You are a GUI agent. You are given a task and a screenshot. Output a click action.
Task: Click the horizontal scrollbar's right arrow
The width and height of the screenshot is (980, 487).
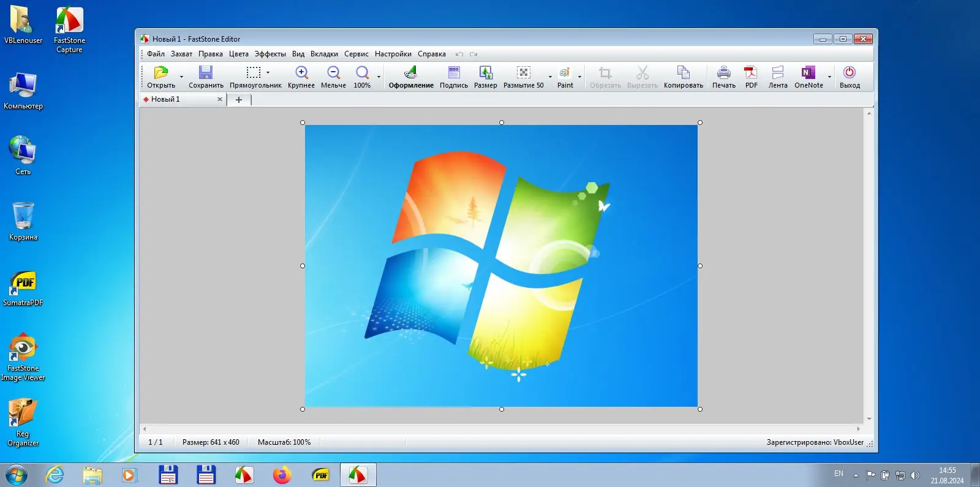858,429
